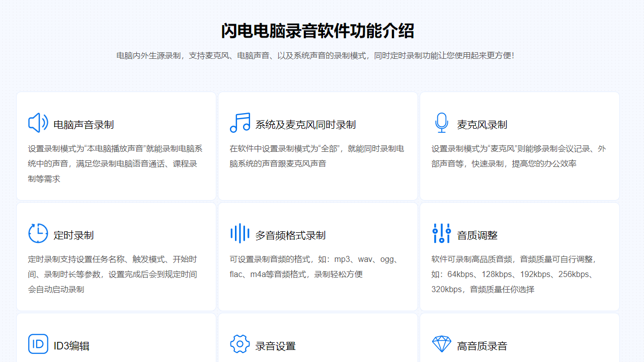
Task: Click the equalizer sliders icon for 音质调整
Action: [x=441, y=233]
